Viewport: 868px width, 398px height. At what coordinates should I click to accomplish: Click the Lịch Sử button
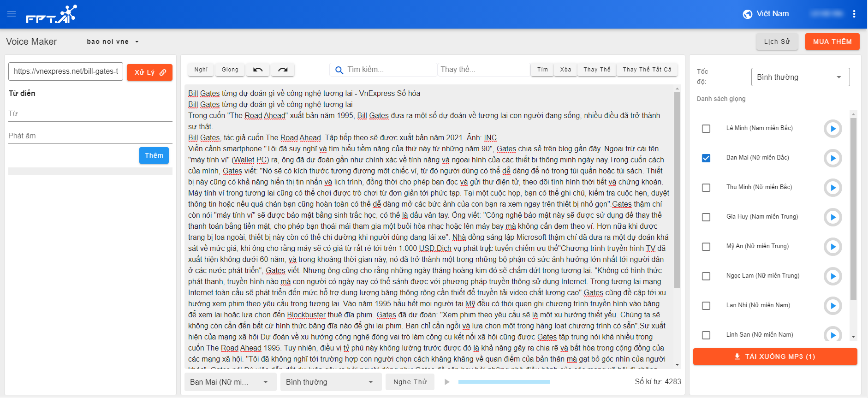point(777,42)
